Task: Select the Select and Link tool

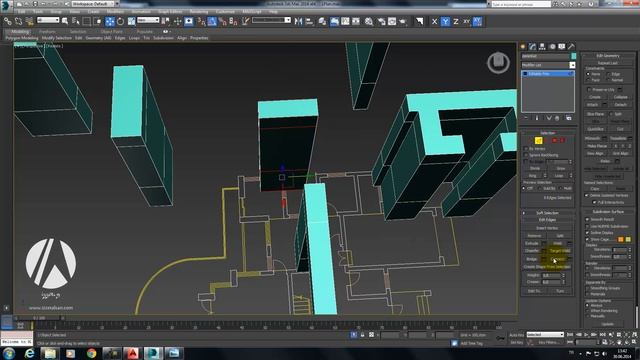Action: click(8, 21)
